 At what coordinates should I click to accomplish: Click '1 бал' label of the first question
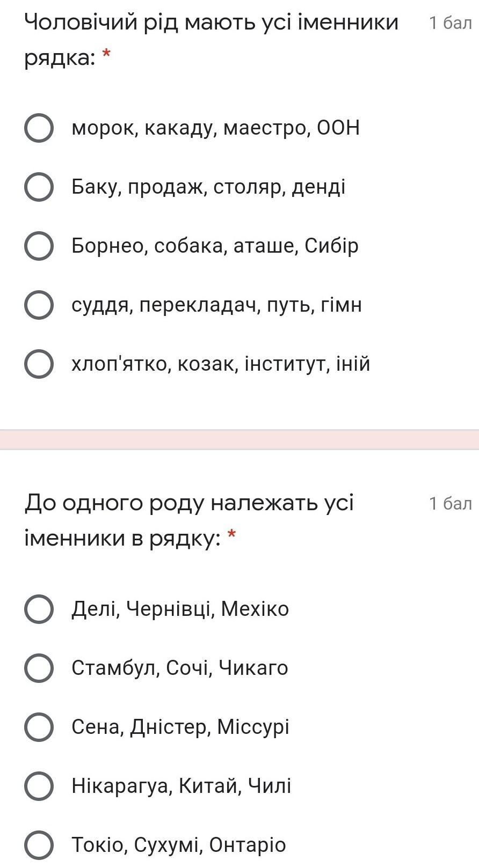click(x=450, y=23)
